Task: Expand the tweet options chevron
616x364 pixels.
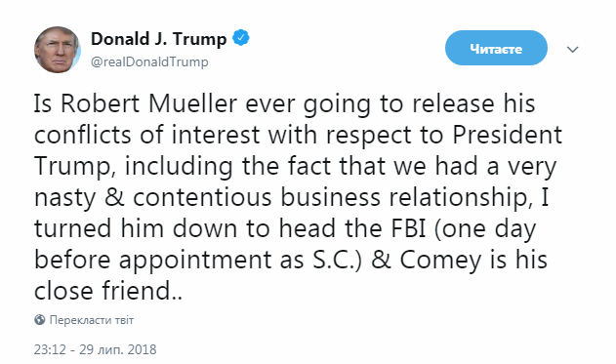Action: (572, 50)
